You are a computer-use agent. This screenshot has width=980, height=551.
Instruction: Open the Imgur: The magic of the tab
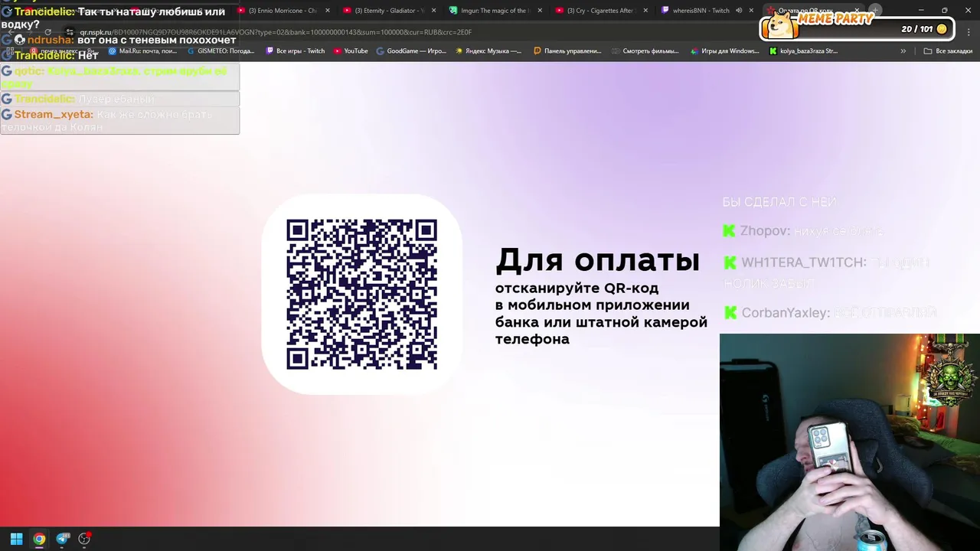pyautogui.click(x=495, y=11)
